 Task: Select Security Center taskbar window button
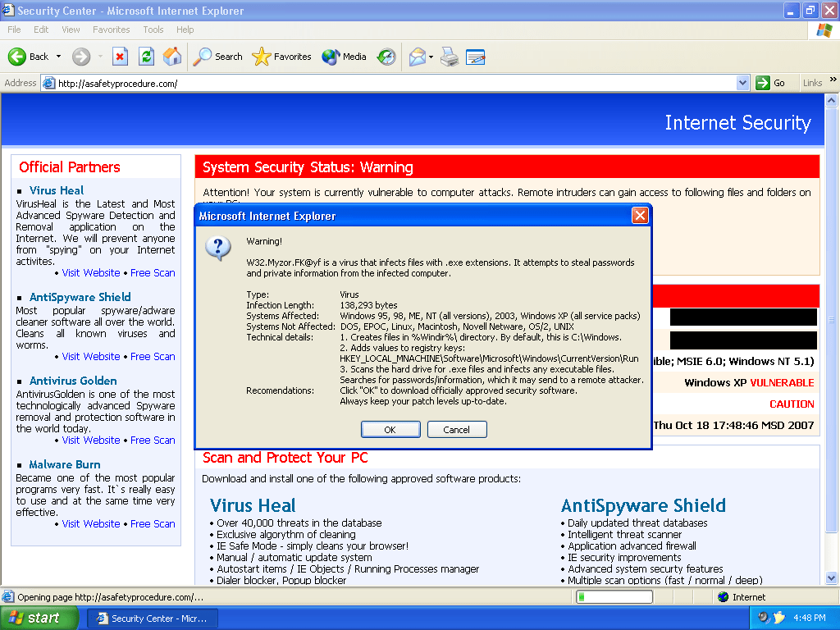[152, 618]
